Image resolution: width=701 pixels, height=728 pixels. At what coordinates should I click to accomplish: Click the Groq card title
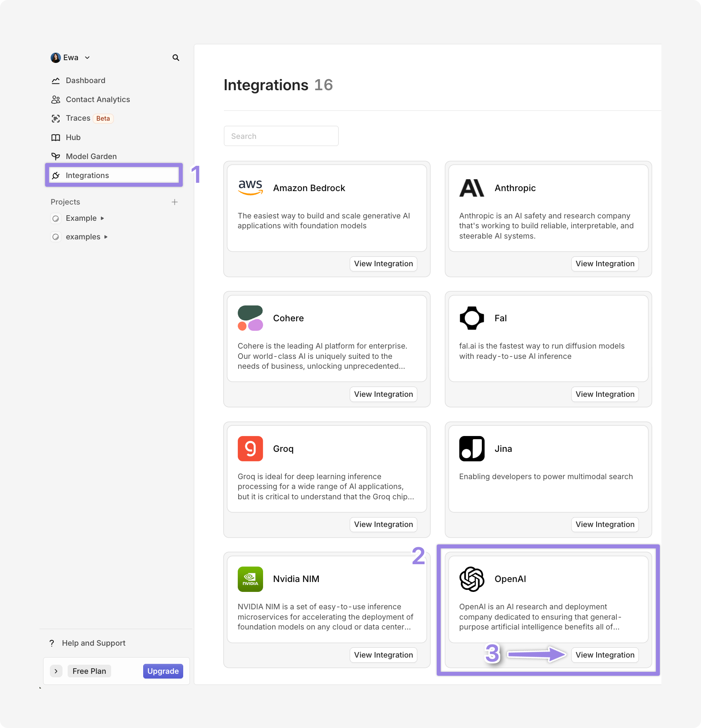pyautogui.click(x=283, y=449)
